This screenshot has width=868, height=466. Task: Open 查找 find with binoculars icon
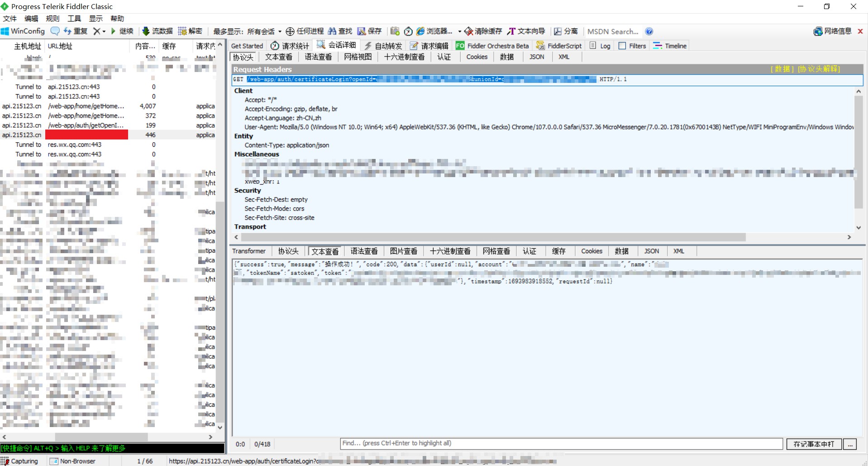pyautogui.click(x=340, y=31)
